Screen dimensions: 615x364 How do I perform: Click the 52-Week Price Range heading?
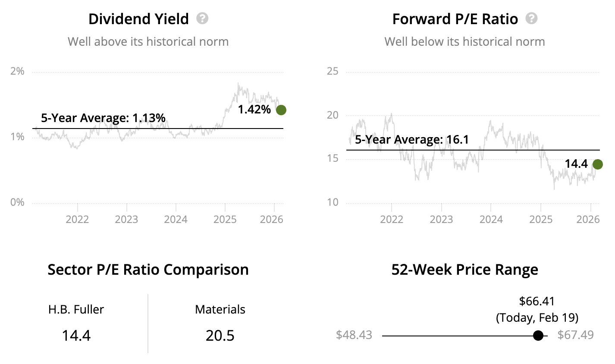click(x=464, y=270)
